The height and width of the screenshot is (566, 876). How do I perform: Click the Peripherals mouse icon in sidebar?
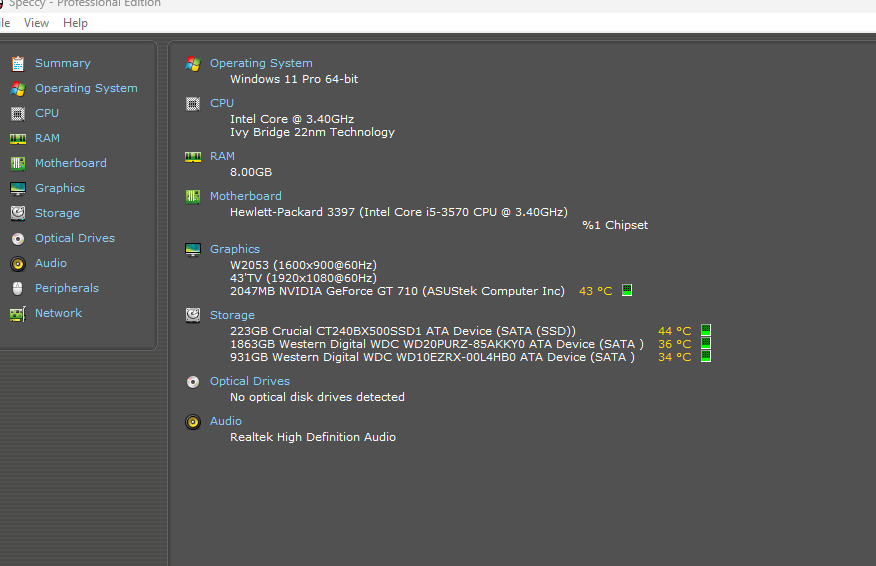coord(18,289)
